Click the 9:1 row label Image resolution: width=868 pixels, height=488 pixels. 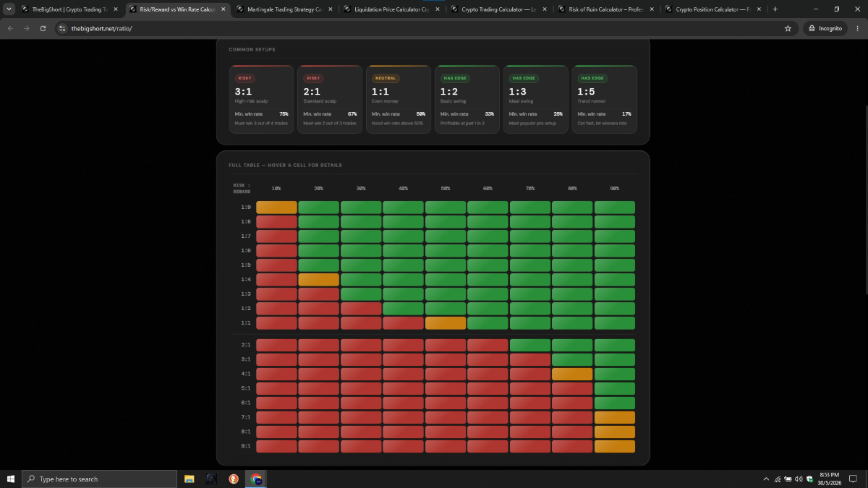[x=246, y=447]
